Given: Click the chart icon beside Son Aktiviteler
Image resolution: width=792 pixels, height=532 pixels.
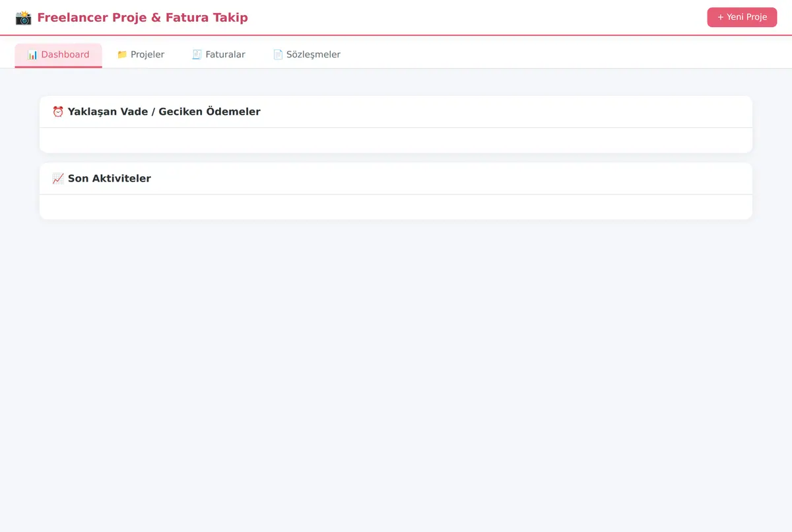Looking at the screenshot, I should click(x=58, y=179).
